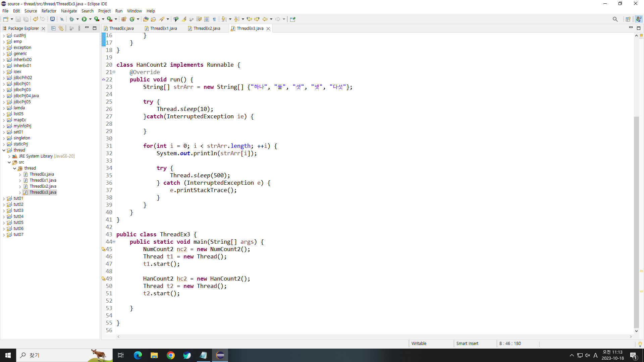This screenshot has height=362, width=644.
Task: Click the New file toolbar icon
Action: (6, 19)
